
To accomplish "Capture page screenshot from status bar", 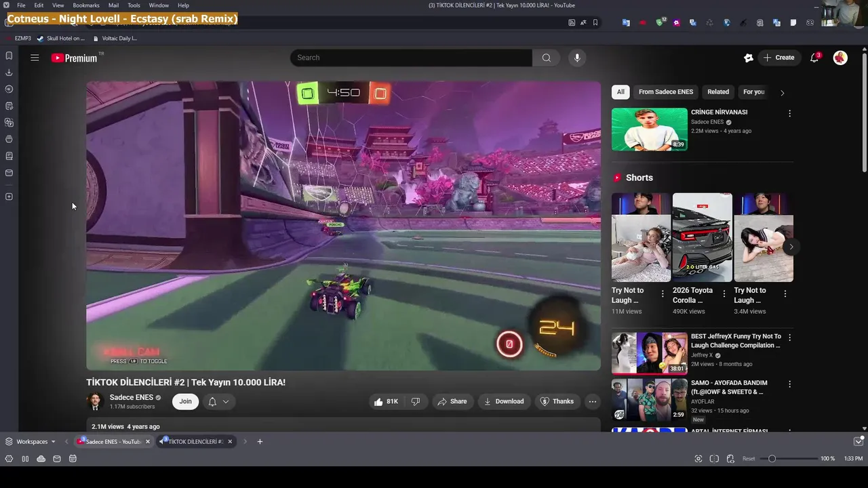I will pos(698,459).
